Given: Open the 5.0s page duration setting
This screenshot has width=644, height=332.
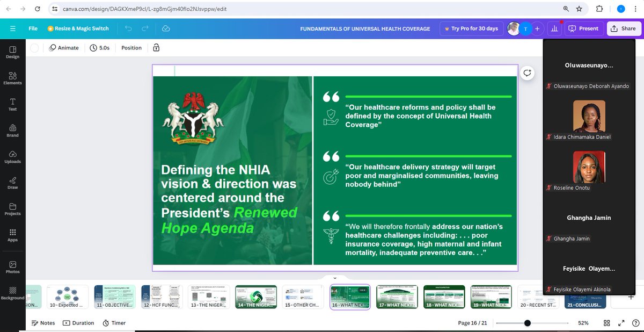Looking at the screenshot, I should [x=100, y=48].
